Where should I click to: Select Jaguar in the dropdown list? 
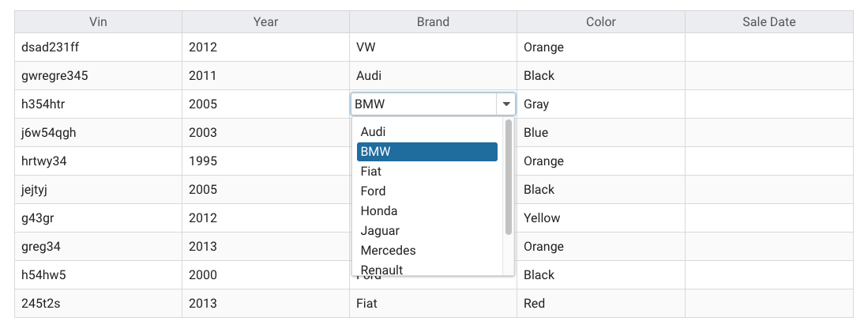click(426, 231)
